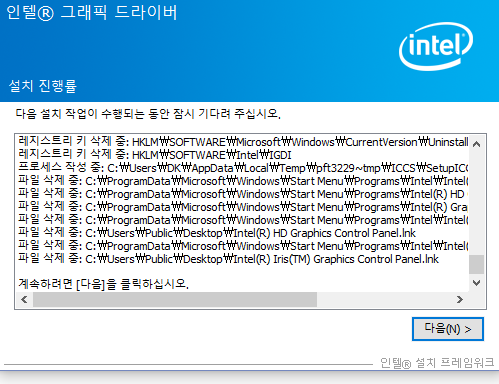The image size is (499, 384).
Task: Click the vertical scrollbar thumb
Action: [x=477, y=264]
